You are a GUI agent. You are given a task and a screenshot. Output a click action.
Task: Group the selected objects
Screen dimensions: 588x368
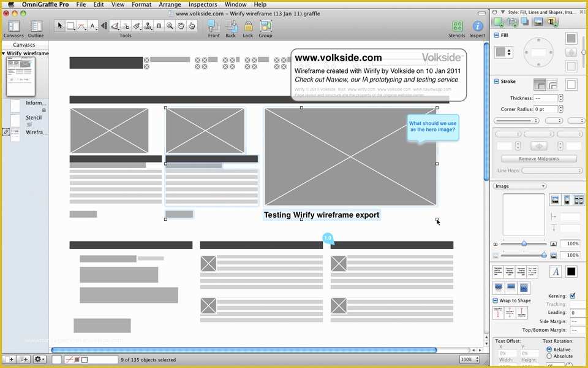[x=265, y=29]
